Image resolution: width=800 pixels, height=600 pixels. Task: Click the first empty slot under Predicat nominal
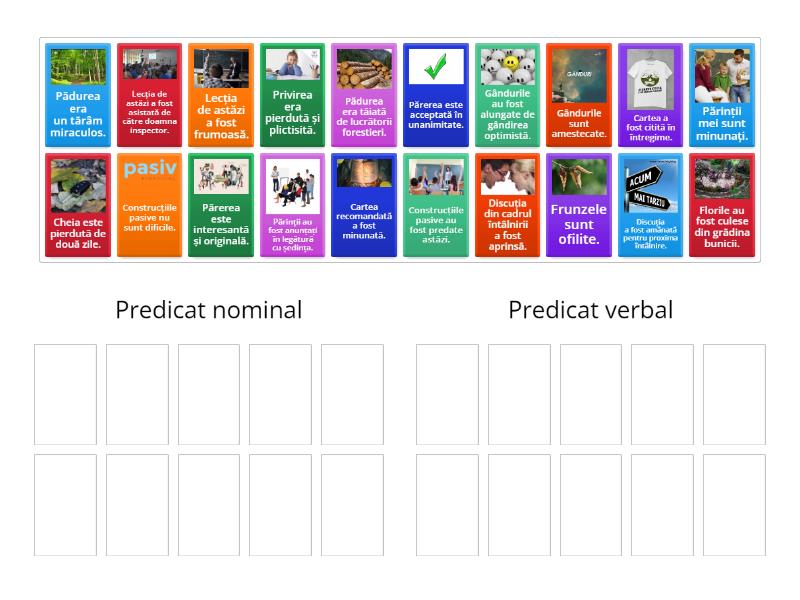coord(66,394)
